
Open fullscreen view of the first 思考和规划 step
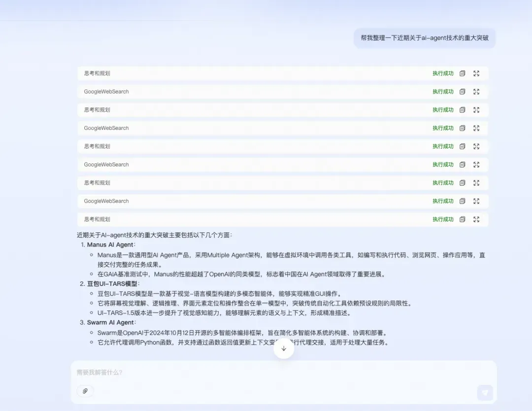[476, 73]
